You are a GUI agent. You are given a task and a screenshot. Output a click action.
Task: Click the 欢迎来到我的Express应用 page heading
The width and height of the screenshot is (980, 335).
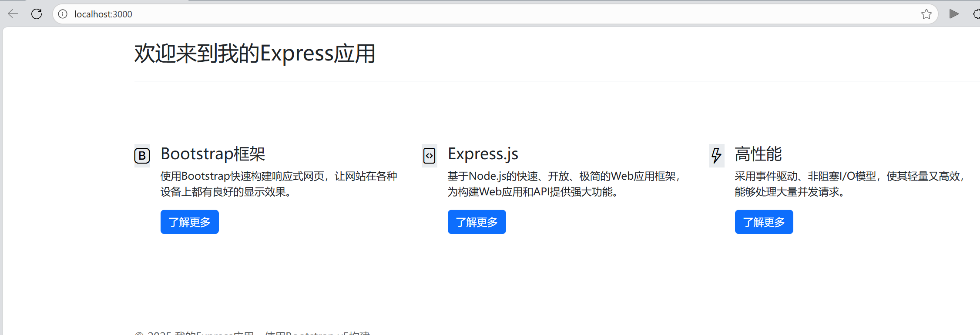(255, 54)
